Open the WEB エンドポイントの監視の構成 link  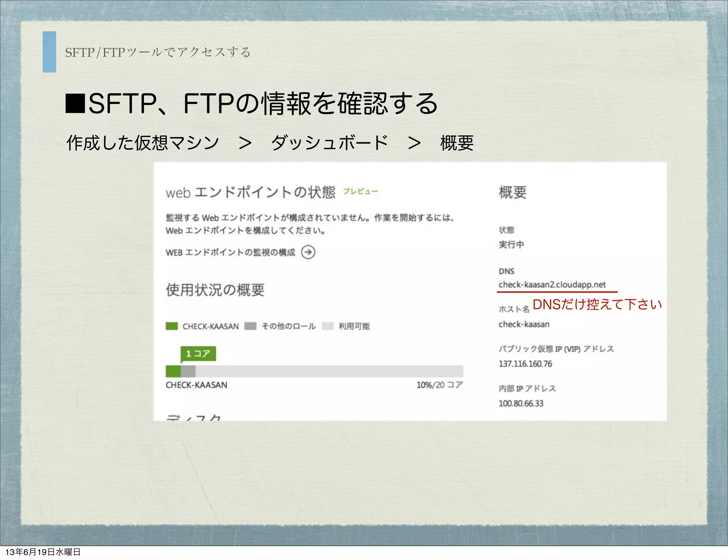(x=230, y=252)
